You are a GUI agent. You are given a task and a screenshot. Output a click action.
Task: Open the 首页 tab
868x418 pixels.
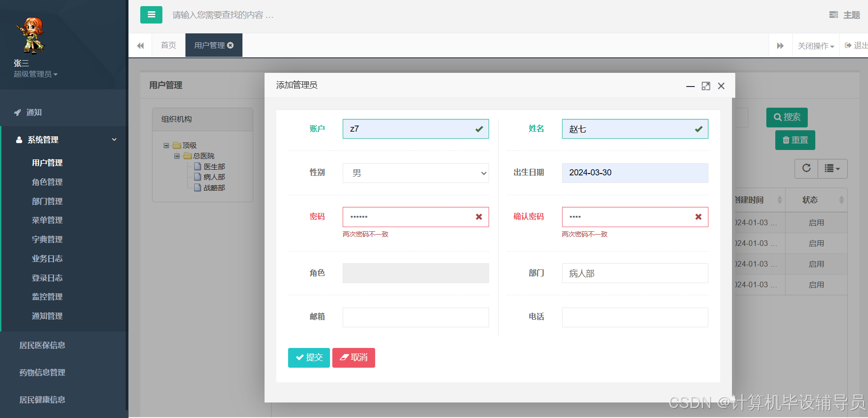click(x=169, y=45)
